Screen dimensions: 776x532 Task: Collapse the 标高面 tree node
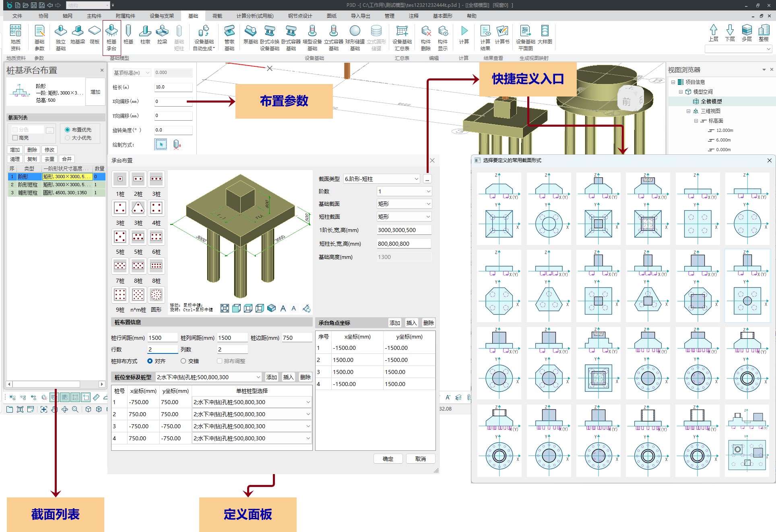[x=696, y=121]
